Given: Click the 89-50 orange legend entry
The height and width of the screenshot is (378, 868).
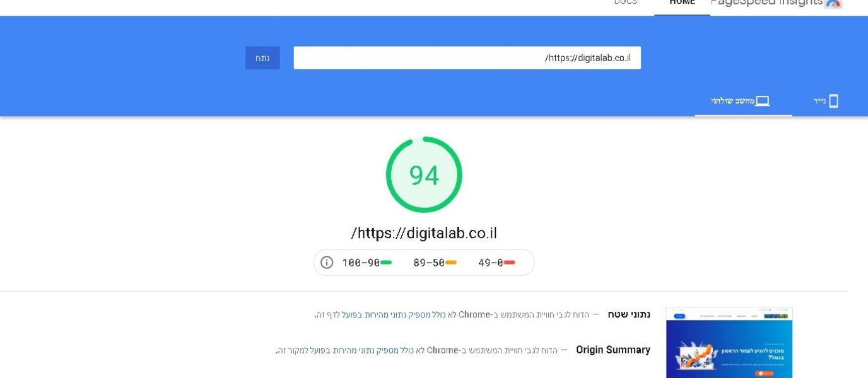Looking at the screenshot, I should (x=435, y=263).
